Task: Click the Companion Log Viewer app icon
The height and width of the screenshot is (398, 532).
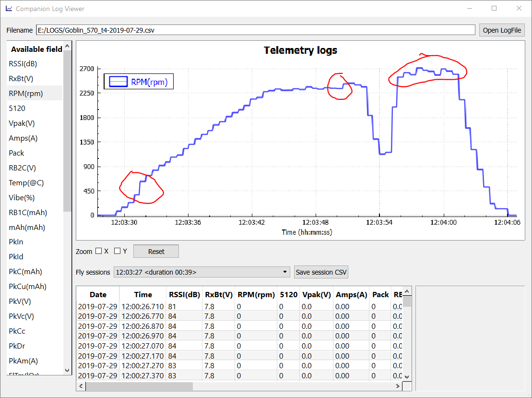Action: tap(9, 9)
